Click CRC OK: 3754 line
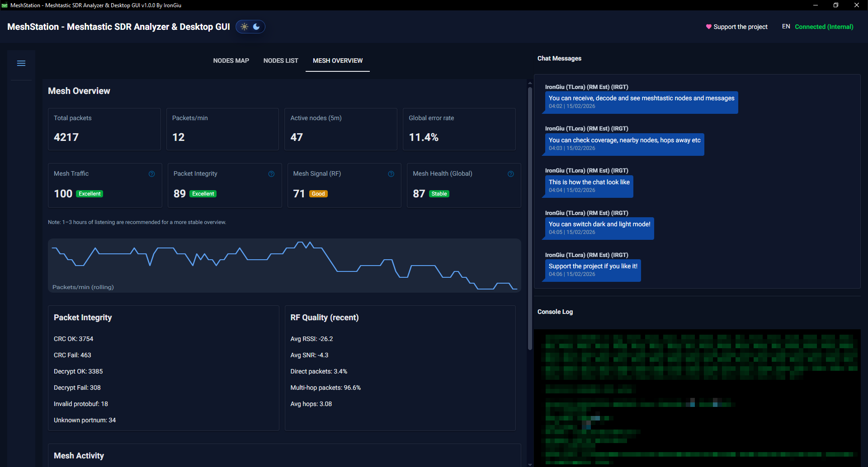Image resolution: width=868 pixels, height=467 pixels. coord(73,339)
